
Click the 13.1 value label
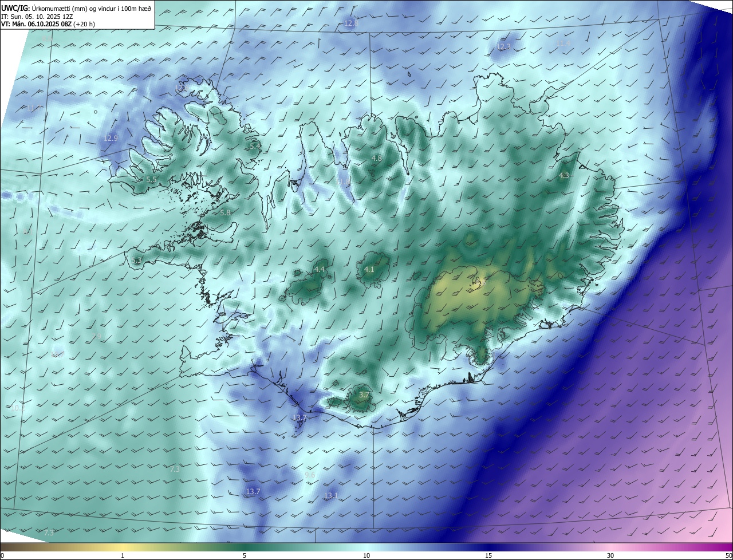point(331,496)
